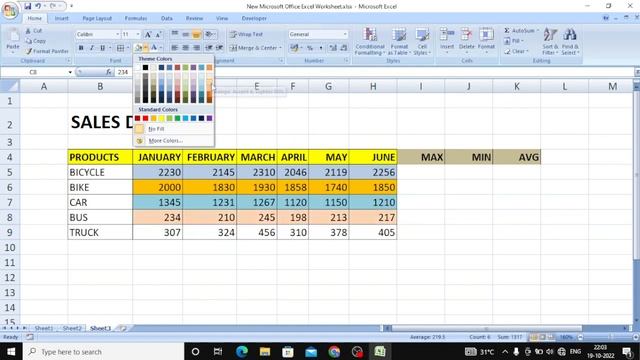Click the Fill Color paint bucket icon

[139, 48]
